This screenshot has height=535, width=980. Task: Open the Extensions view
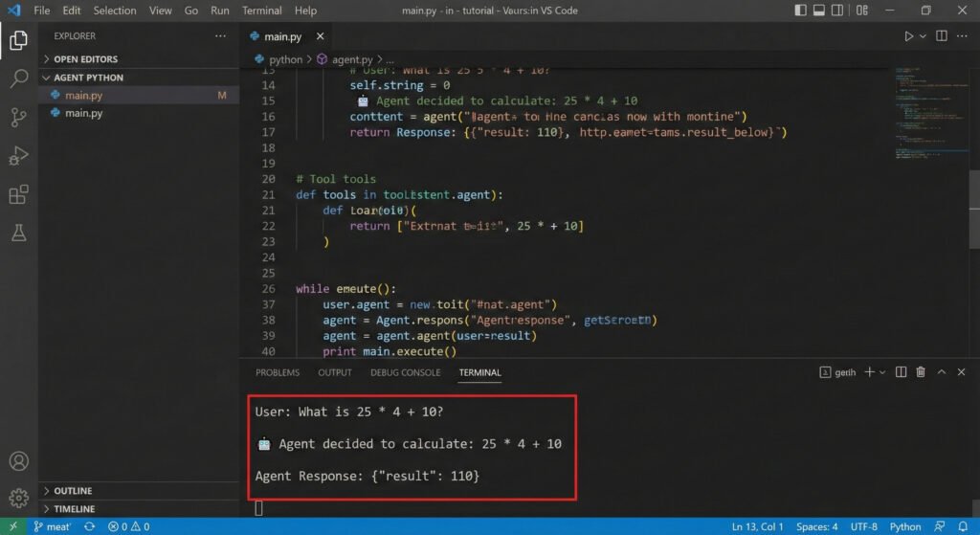click(18, 195)
